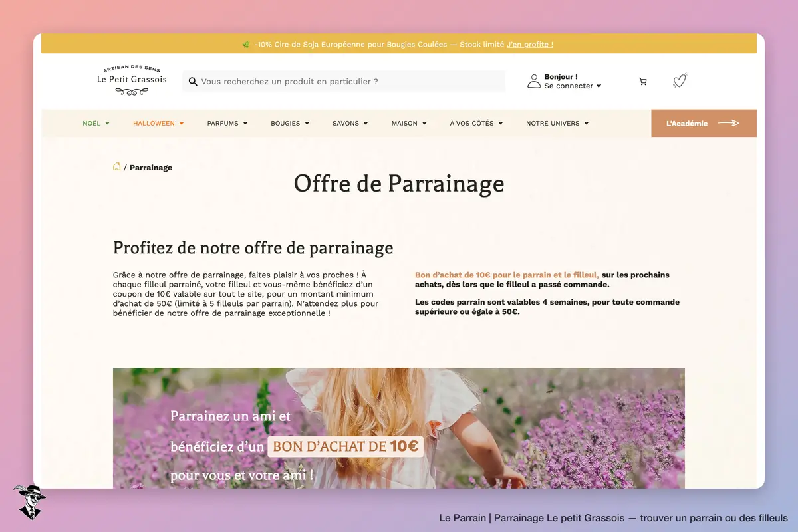This screenshot has width=798, height=532.
Task: Click the Parrainage breadcrumb text
Action: coord(151,168)
